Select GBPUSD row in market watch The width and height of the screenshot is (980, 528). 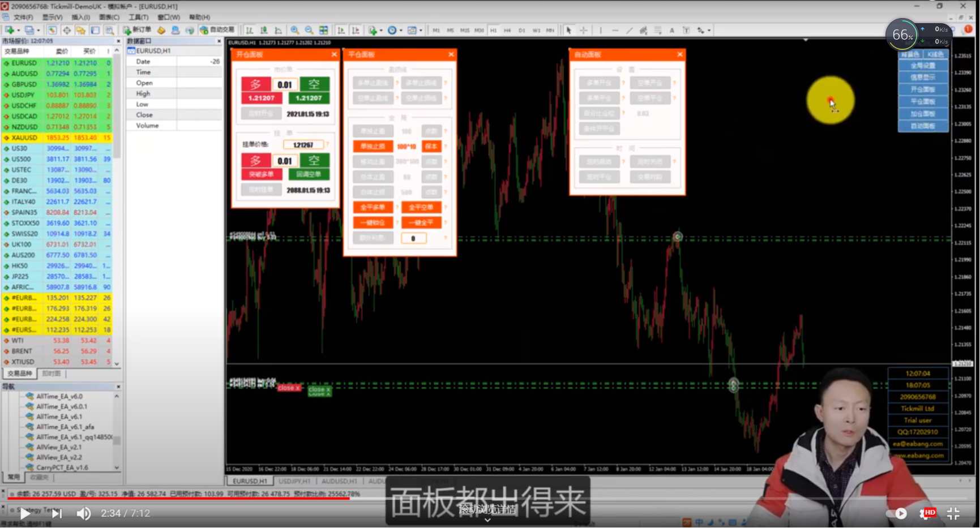pos(57,84)
